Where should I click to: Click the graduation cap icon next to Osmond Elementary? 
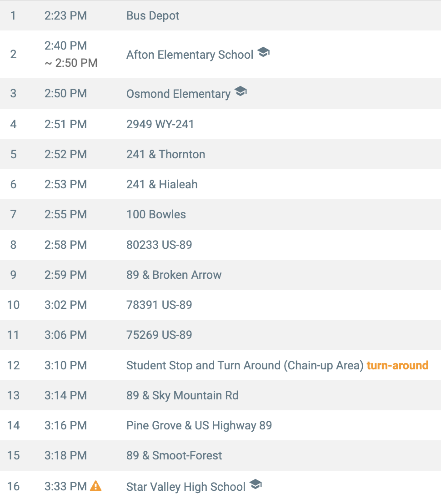coord(241,91)
